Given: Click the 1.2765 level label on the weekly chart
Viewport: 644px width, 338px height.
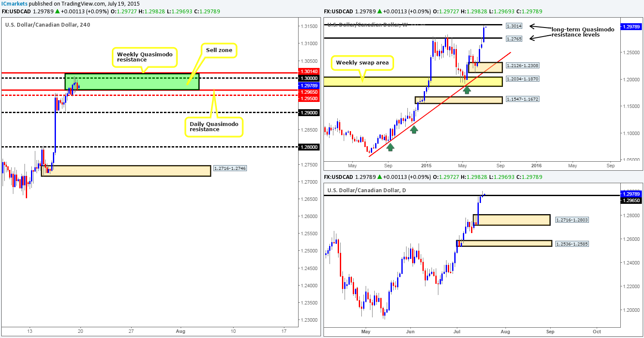Looking at the screenshot, I should pos(514,38).
